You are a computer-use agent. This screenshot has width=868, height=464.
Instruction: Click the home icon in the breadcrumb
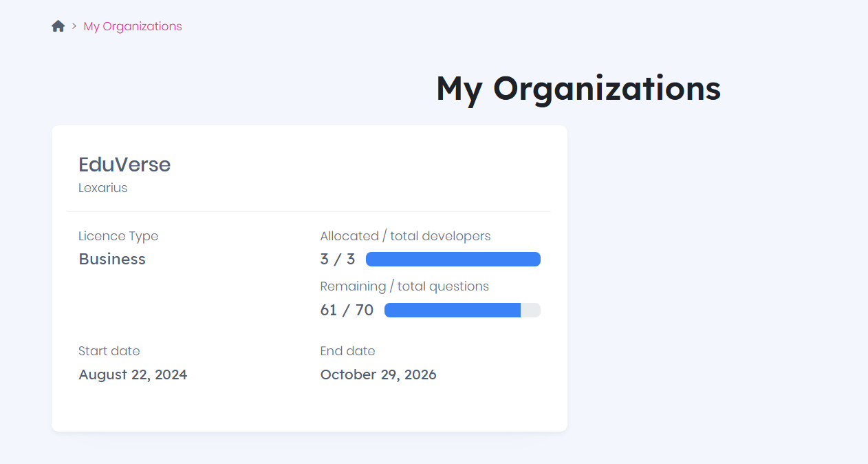point(58,26)
